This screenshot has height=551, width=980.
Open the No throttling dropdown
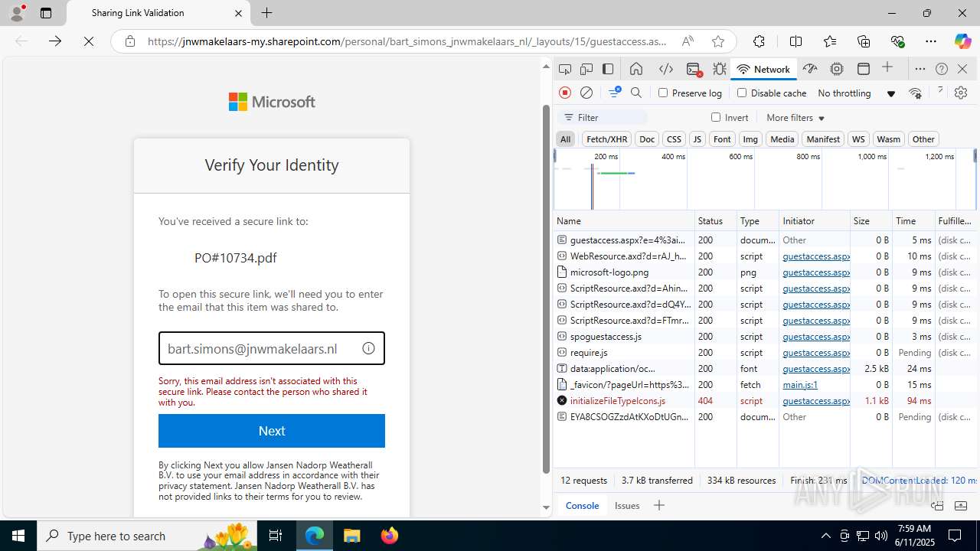(856, 93)
